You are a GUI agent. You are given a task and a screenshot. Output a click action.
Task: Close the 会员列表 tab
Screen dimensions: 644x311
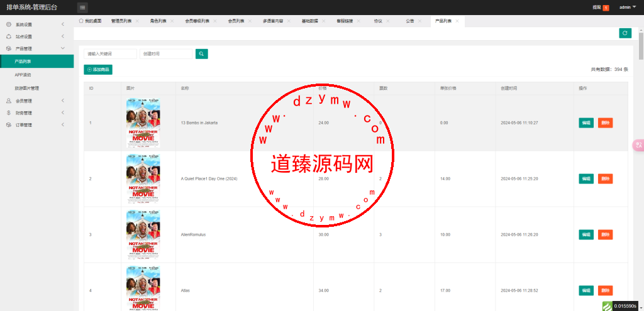coord(250,21)
